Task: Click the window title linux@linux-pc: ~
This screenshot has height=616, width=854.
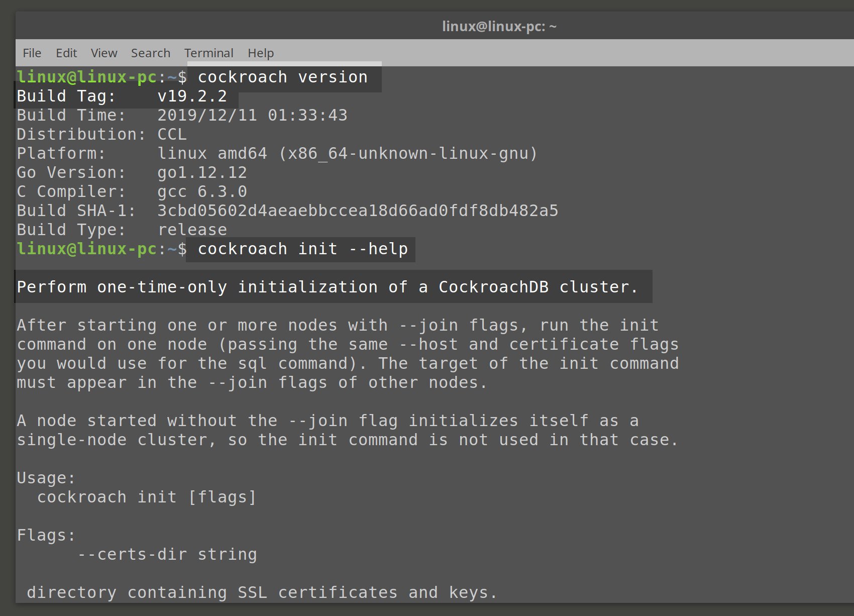Action: pos(499,26)
